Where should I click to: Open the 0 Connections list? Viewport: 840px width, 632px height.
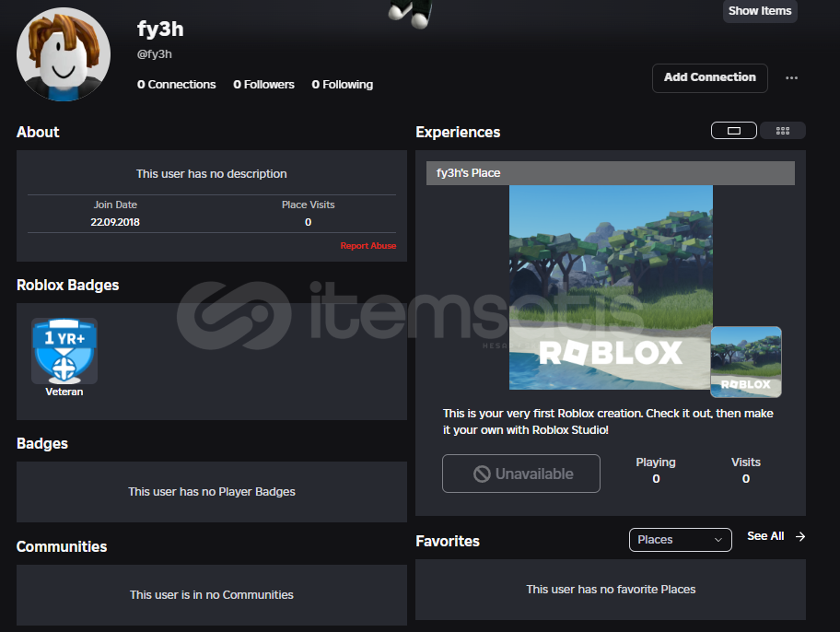(x=177, y=85)
